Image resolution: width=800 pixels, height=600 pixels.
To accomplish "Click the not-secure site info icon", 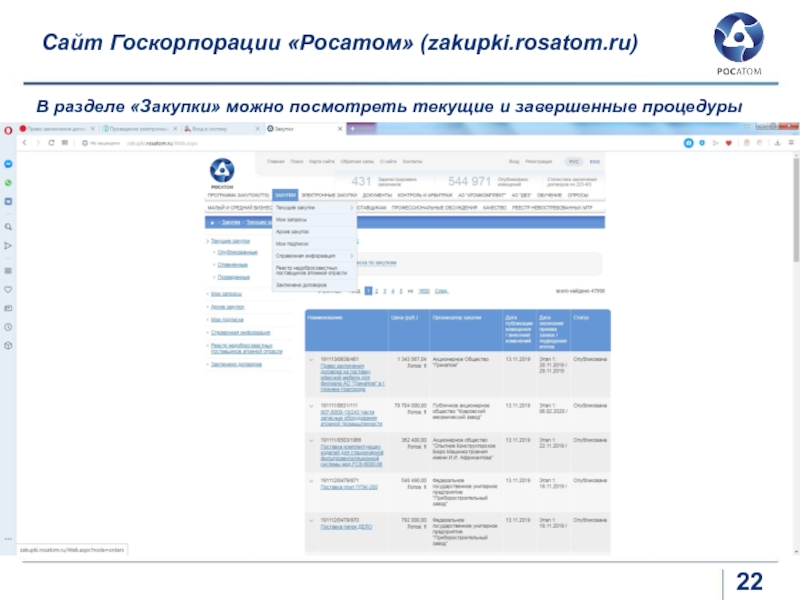I will coord(85,143).
